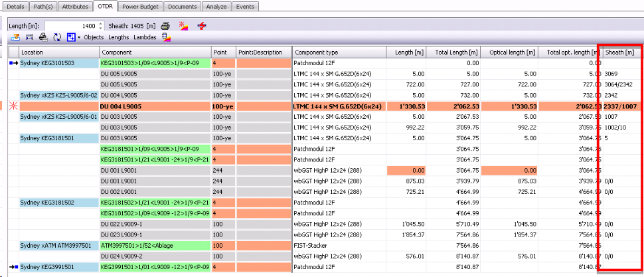The height and width of the screenshot is (277, 644).
Task: Select the Sydney KEG3181502 location cell
Action: tap(60, 203)
